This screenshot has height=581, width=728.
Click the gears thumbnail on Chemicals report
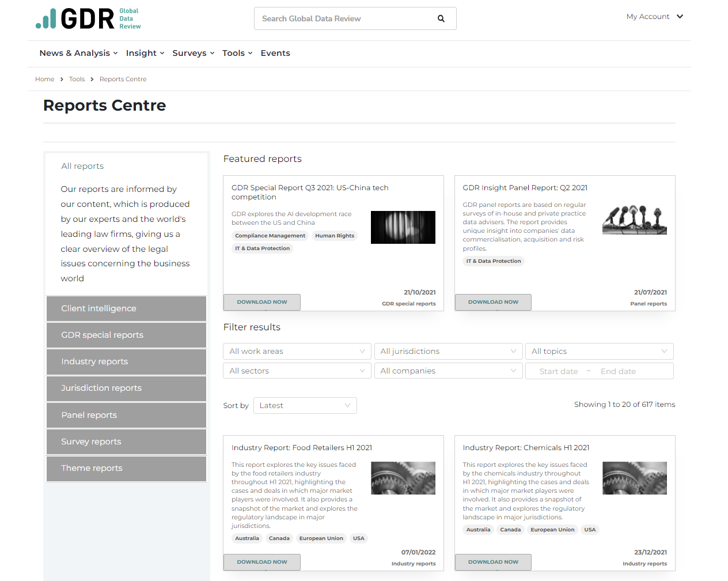coord(635,478)
